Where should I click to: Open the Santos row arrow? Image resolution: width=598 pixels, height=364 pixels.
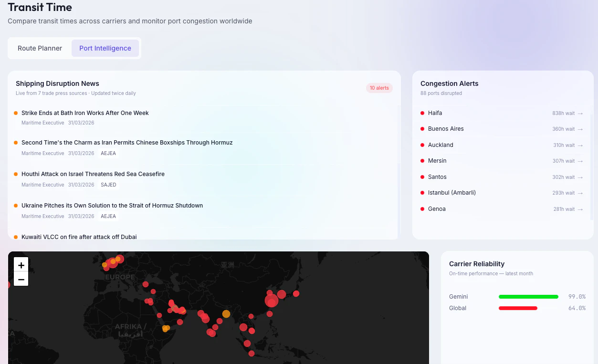coord(580,177)
